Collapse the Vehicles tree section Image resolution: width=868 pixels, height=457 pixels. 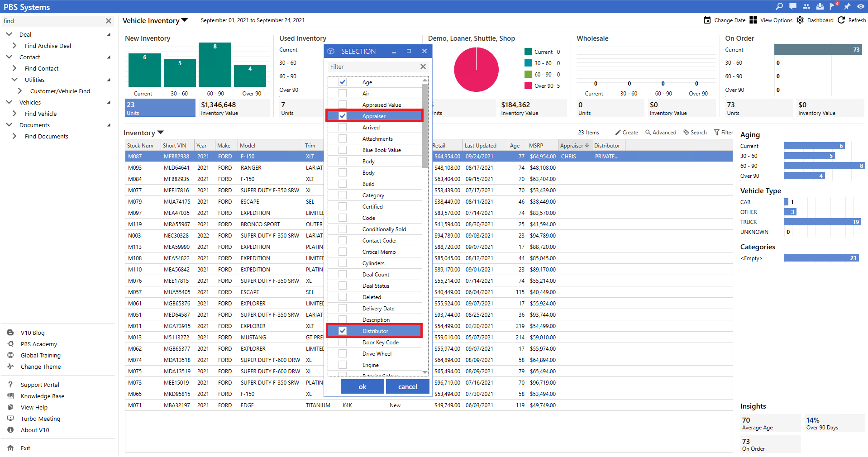pyautogui.click(x=9, y=102)
